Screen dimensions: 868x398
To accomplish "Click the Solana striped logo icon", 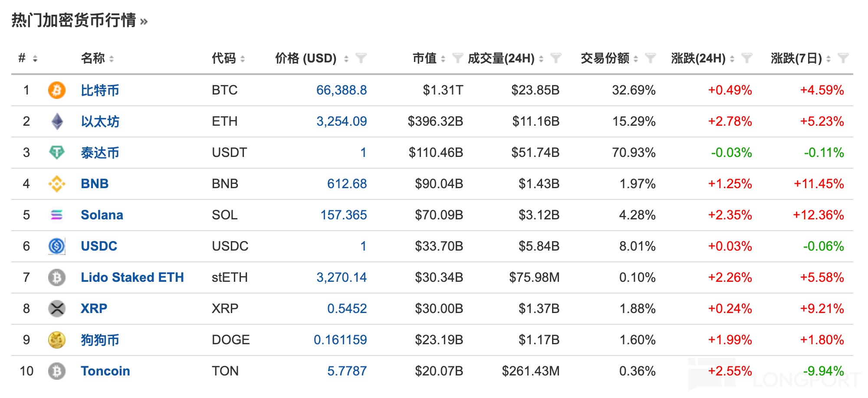I will coord(56,215).
